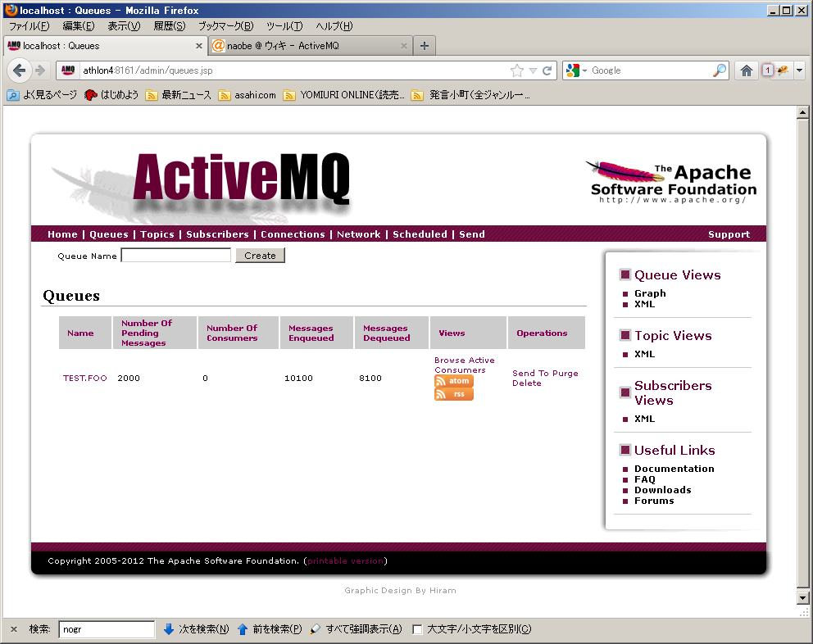The image size is (813, 644).
Task: Close the naobe ActiveMQ wiki tab
Action: 404,46
